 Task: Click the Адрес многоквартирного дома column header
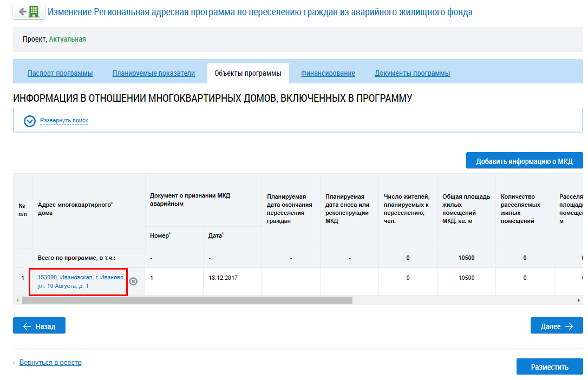[89, 210]
